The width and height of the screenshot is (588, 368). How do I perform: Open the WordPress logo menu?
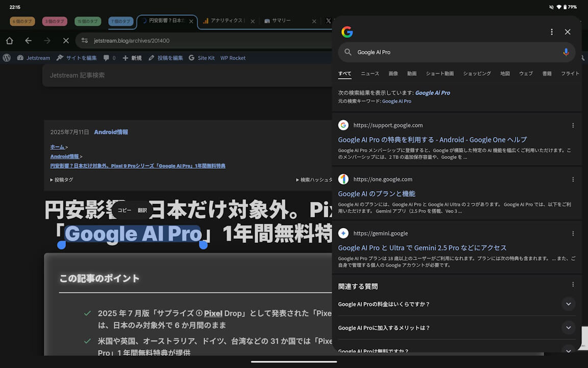tap(7, 58)
